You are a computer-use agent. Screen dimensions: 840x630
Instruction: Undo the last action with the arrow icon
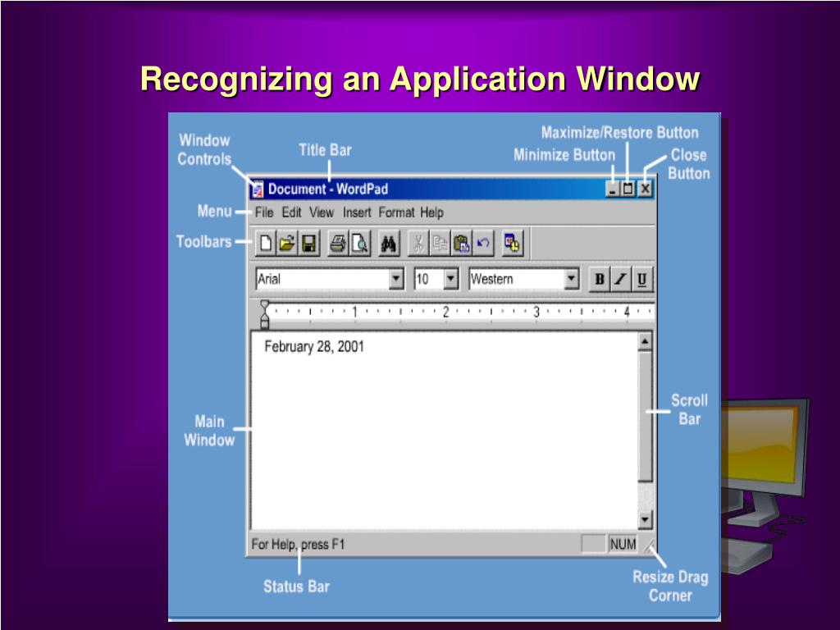click(x=482, y=244)
